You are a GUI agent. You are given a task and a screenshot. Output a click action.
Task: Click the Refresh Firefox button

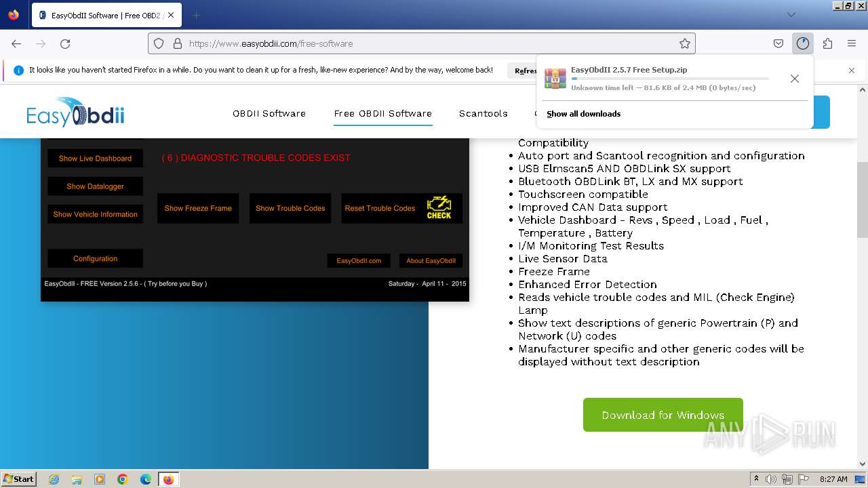point(526,70)
